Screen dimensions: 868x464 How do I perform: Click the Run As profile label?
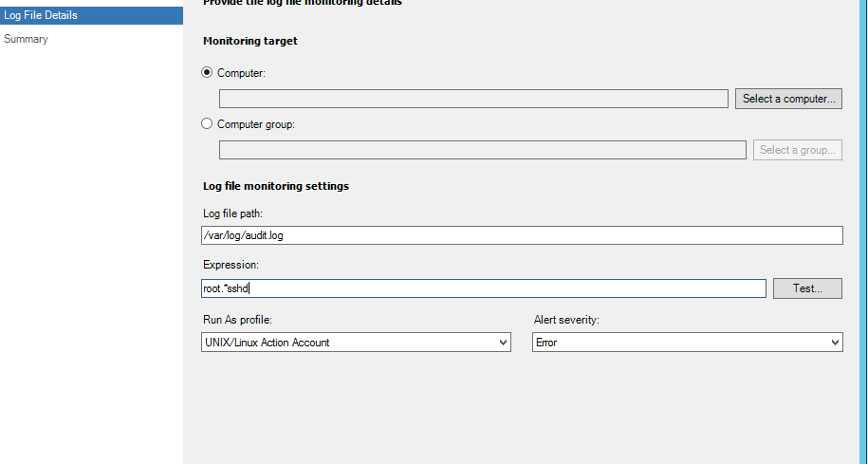tap(237, 320)
